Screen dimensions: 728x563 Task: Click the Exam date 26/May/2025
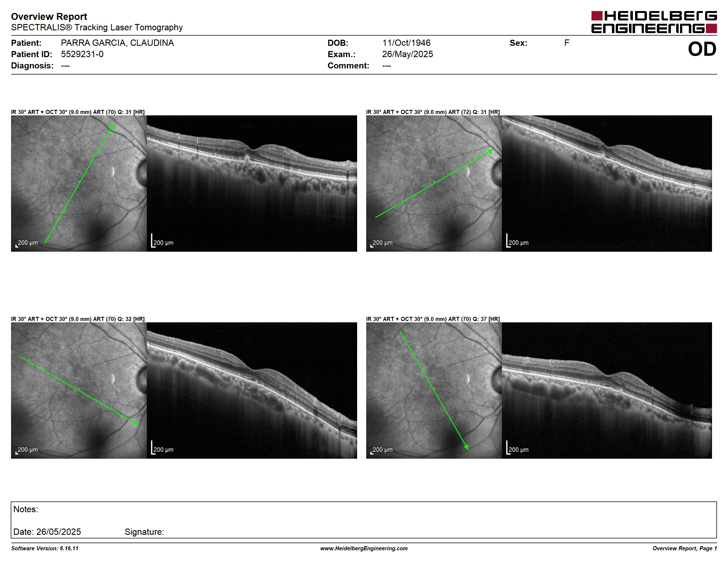407,54
